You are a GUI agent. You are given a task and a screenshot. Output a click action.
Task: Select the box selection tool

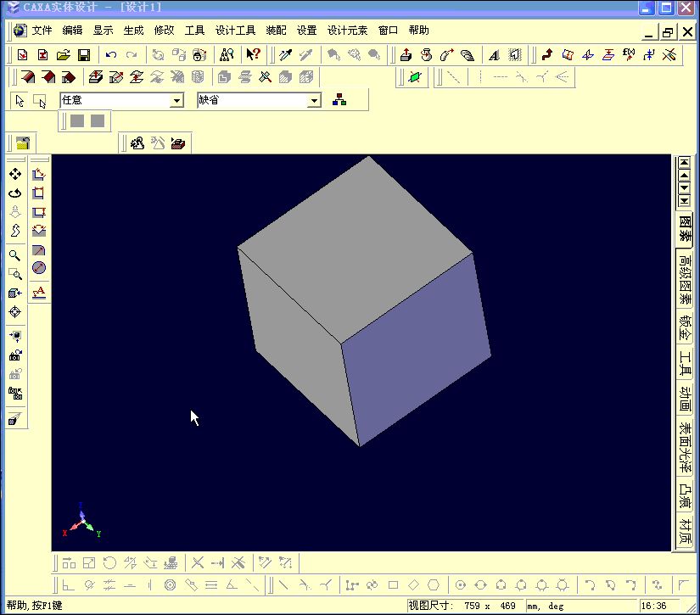tap(40, 101)
